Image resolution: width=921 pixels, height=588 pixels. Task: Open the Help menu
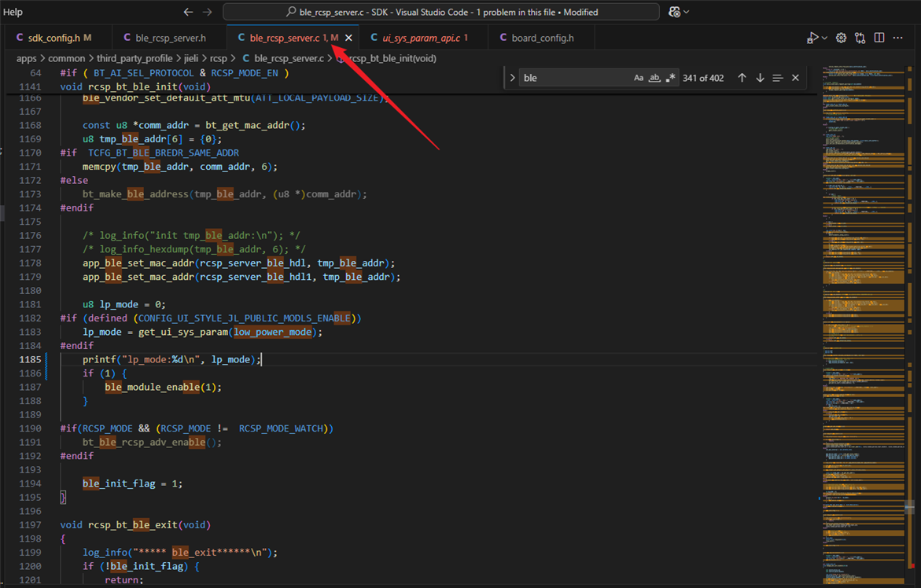point(13,12)
